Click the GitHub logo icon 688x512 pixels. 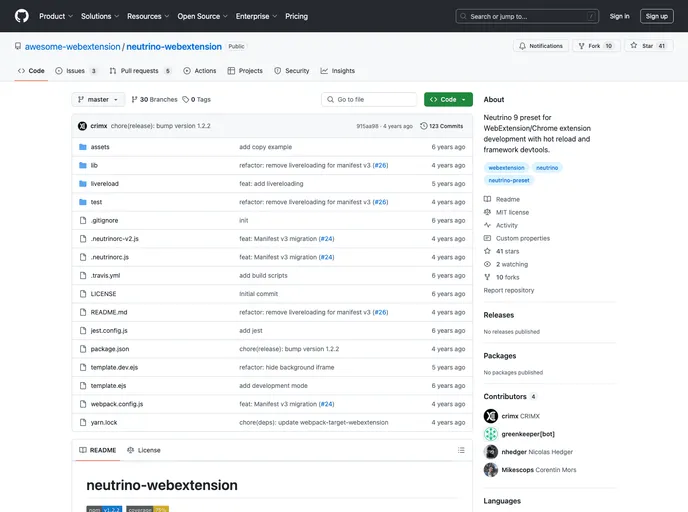[22, 16]
